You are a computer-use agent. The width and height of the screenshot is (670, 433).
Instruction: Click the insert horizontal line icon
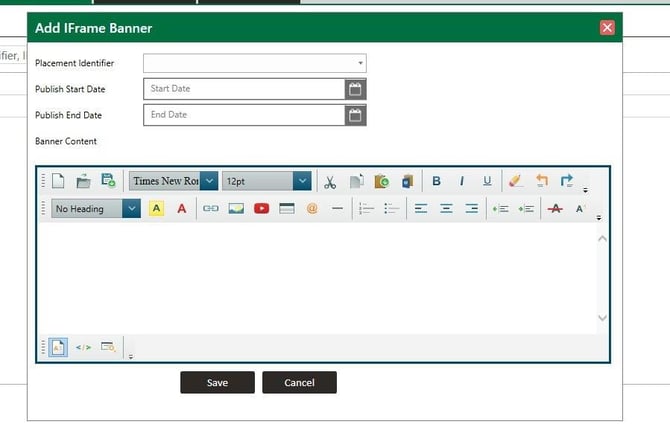point(337,209)
